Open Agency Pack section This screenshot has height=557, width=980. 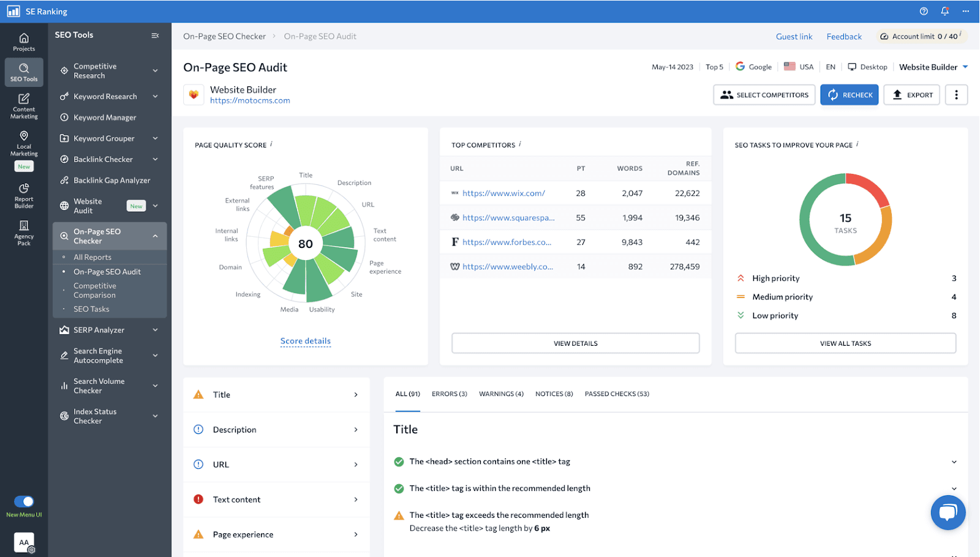click(x=24, y=233)
